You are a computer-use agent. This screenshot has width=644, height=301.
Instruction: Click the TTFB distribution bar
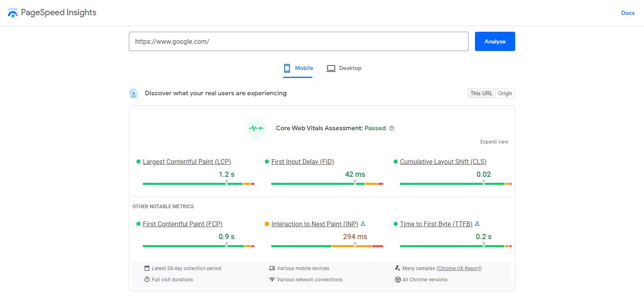pyautogui.click(x=456, y=246)
